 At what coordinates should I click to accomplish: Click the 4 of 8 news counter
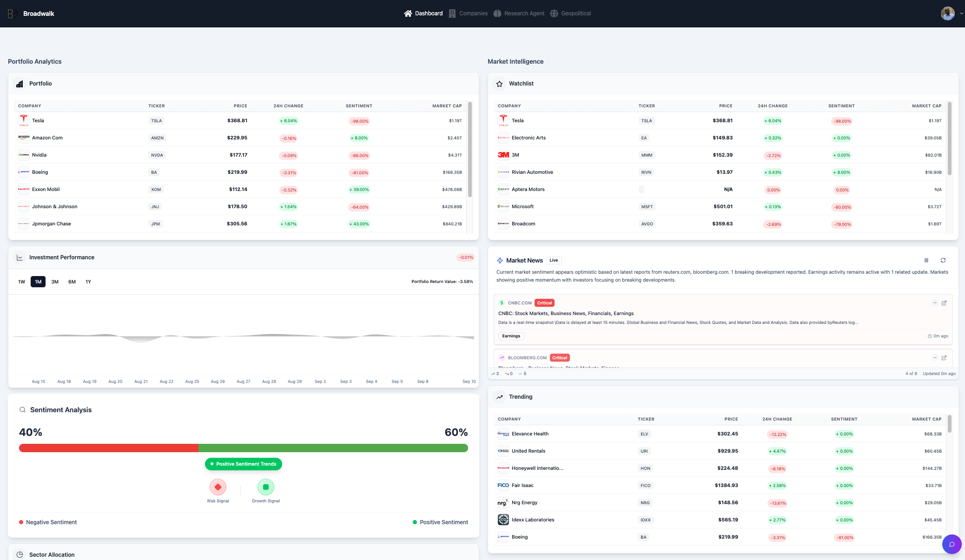coord(911,374)
